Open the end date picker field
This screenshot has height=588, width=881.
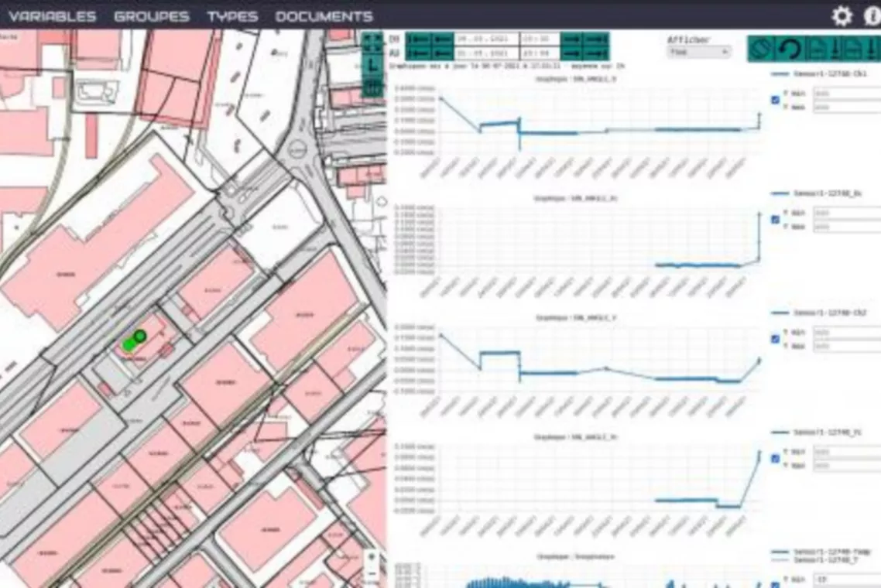pos(486,53)
